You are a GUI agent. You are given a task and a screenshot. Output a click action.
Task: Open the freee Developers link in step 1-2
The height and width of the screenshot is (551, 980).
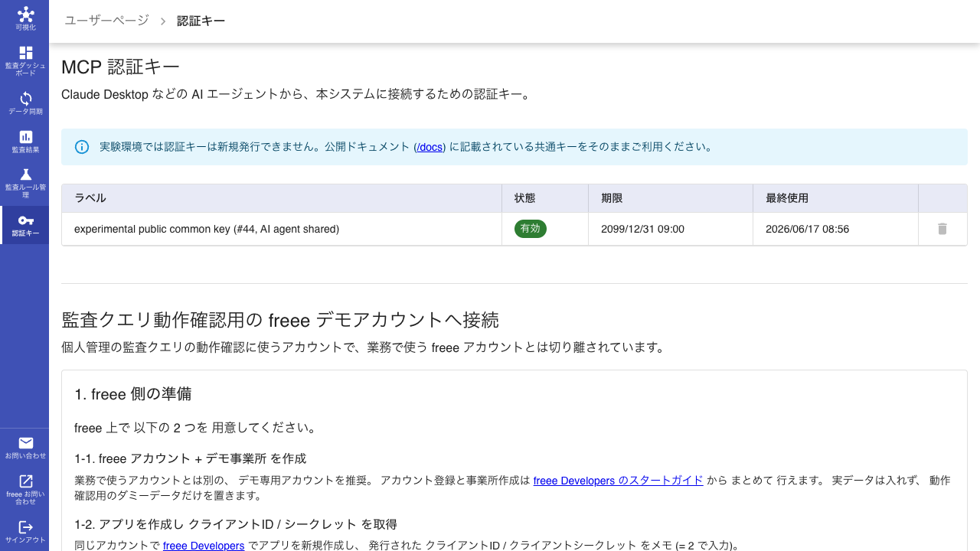204,546
